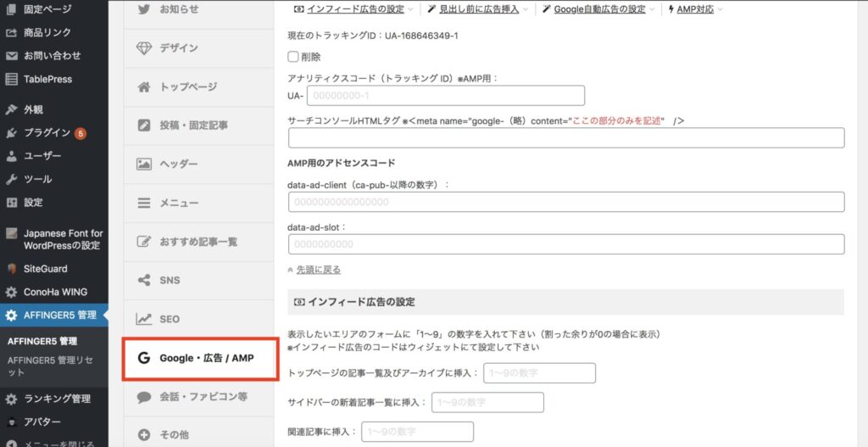Image resolution: width=868 pixels, height=447 pixels.
Task: Open the メニュー settings tab
Action: 198,204
